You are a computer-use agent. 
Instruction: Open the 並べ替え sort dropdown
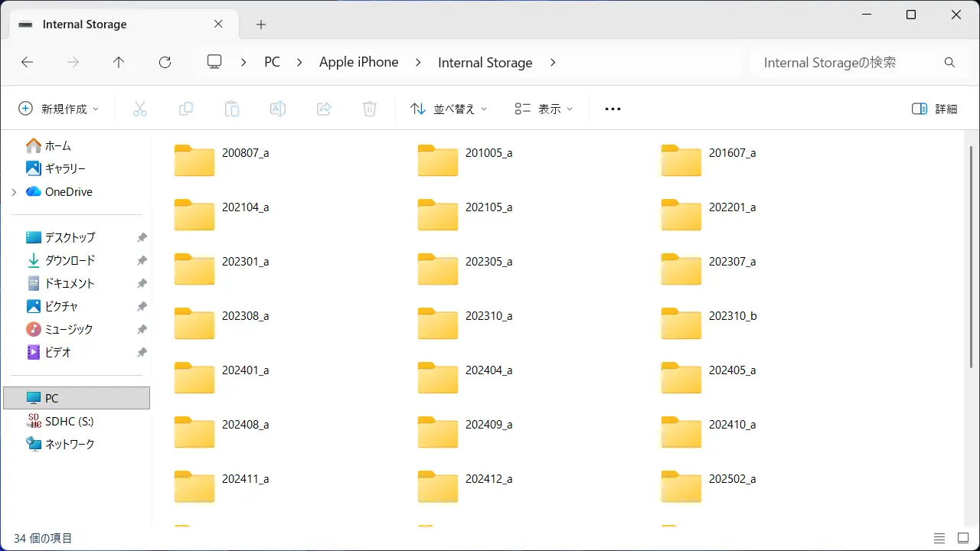coord(449,109)
